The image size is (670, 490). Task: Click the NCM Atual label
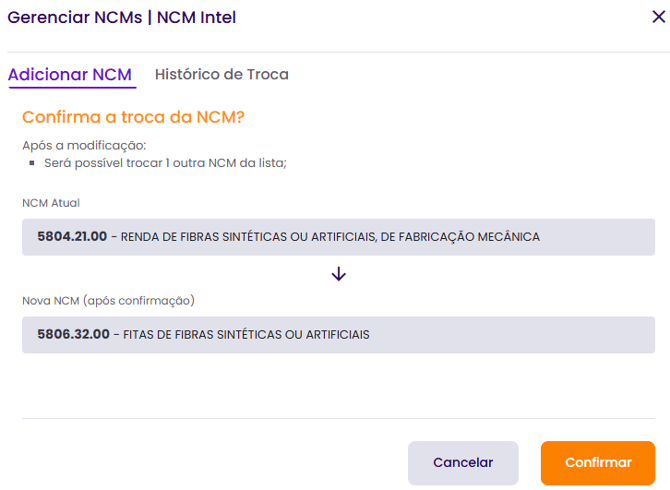[51, 203]
